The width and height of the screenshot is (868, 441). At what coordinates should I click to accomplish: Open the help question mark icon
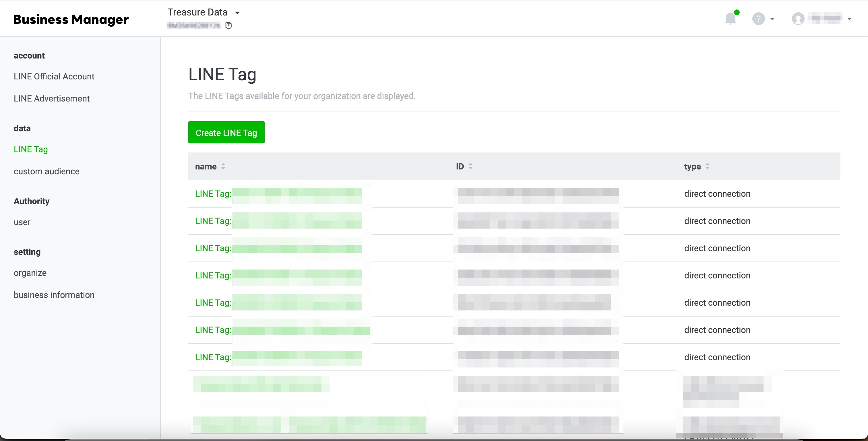click(758, 19)
